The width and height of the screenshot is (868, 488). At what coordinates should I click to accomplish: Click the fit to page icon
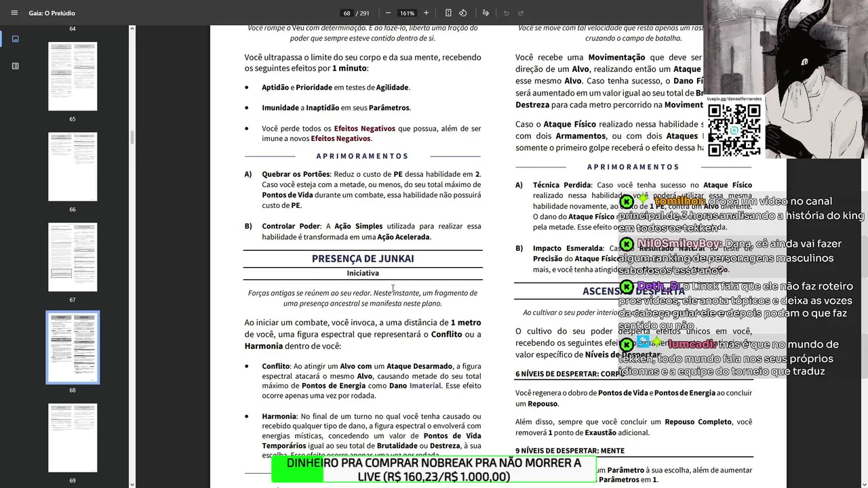coord(448,13)
